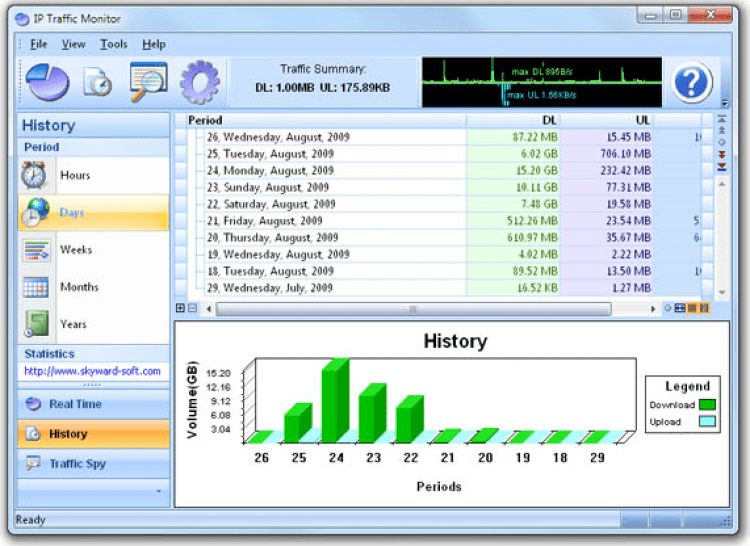Screen dimensions: 750x546
Task: Open the Tools menu
Action: point(114,44)
